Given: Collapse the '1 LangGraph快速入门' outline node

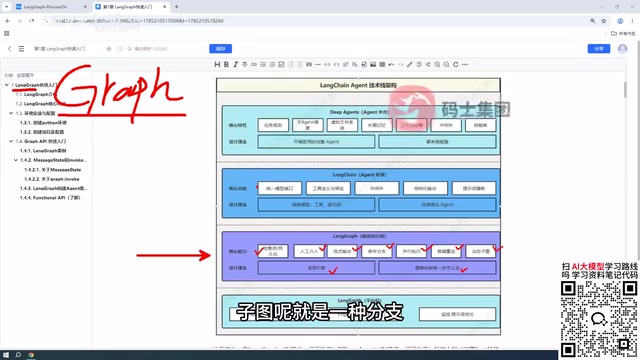Looking at the screenshot, I should pyautogui.click(x=7, y=85).
